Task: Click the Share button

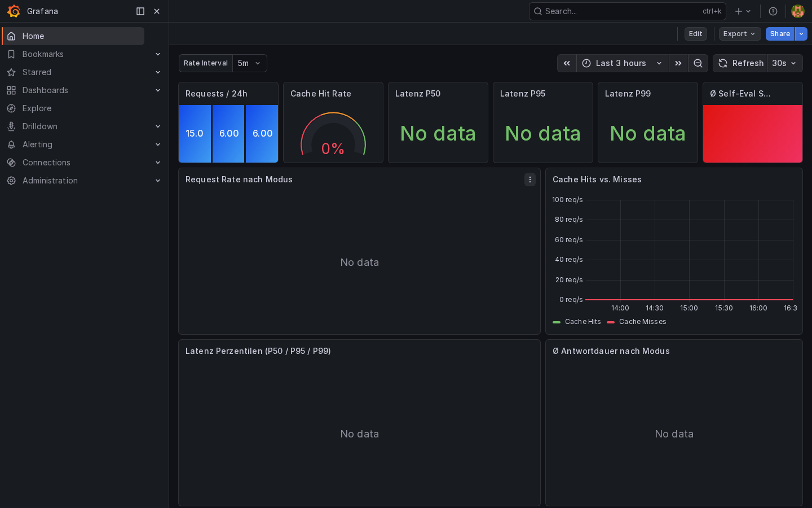Action: point(780,34)
